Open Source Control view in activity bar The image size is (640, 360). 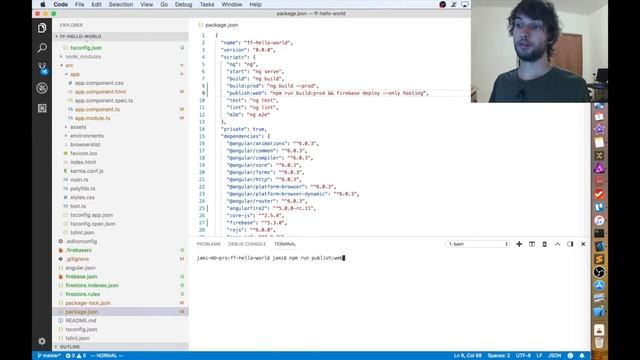click(x=42, y=68)
